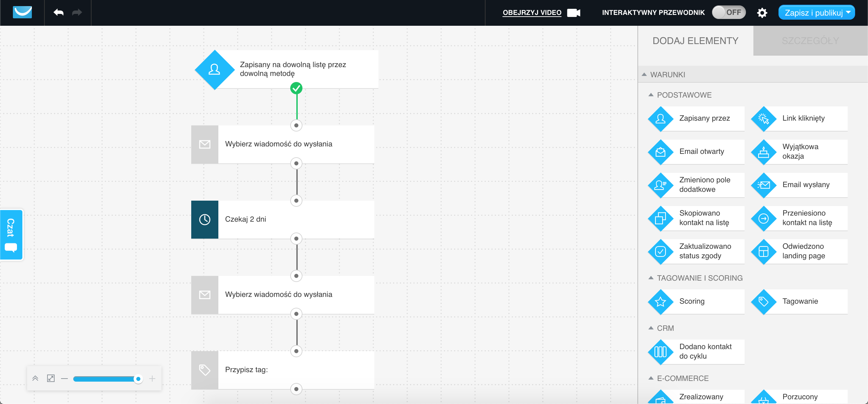Open Zapisz i publikuj dropdown arrow
Viewport: 868px width, 404px height.
click(x=849, y=13)
